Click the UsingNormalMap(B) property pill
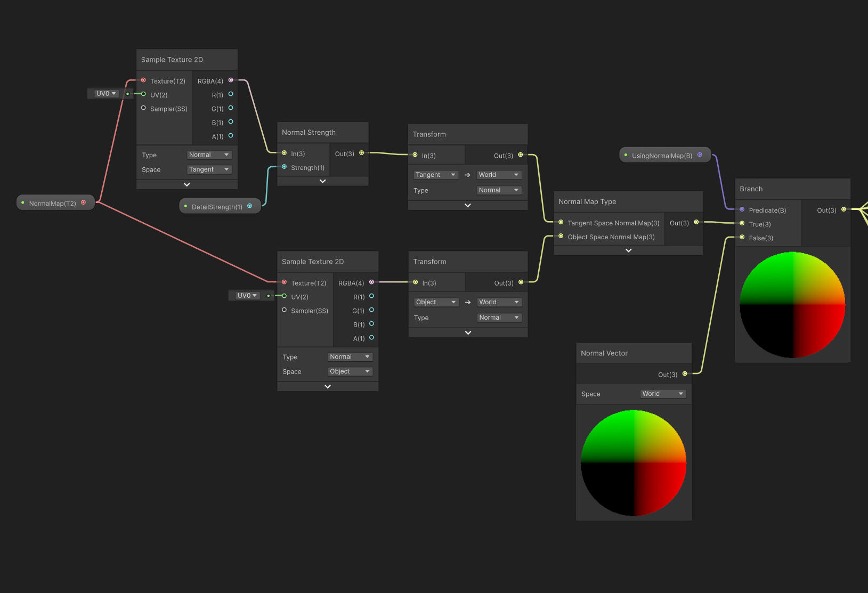Image resolution: width=868 pixels, height=593 pixels. (x=661, y=156)
